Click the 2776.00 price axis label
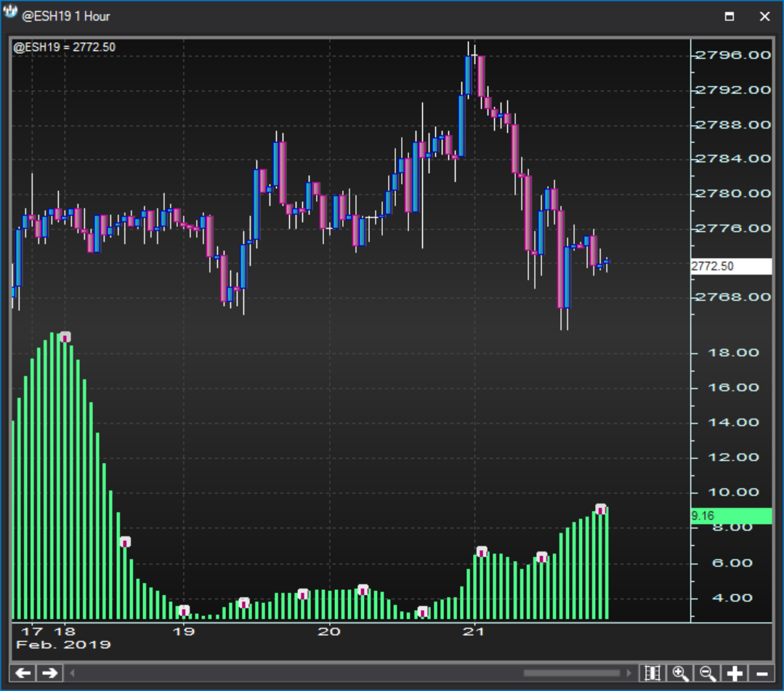Image resolution: width=784 pixels, height=691 pixels. pos(733,228)
